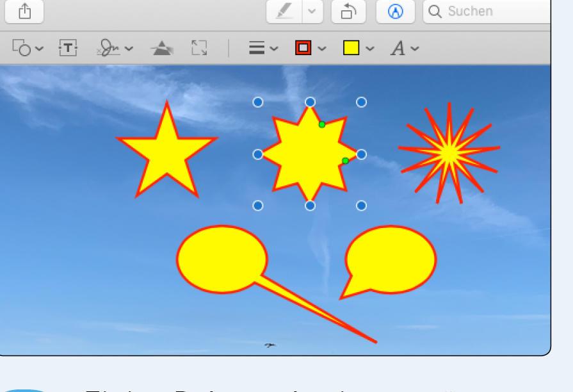This screenshot has height=392, width=573.
Task: Click the red border color swatch
Action: click(x=303, y=48)
